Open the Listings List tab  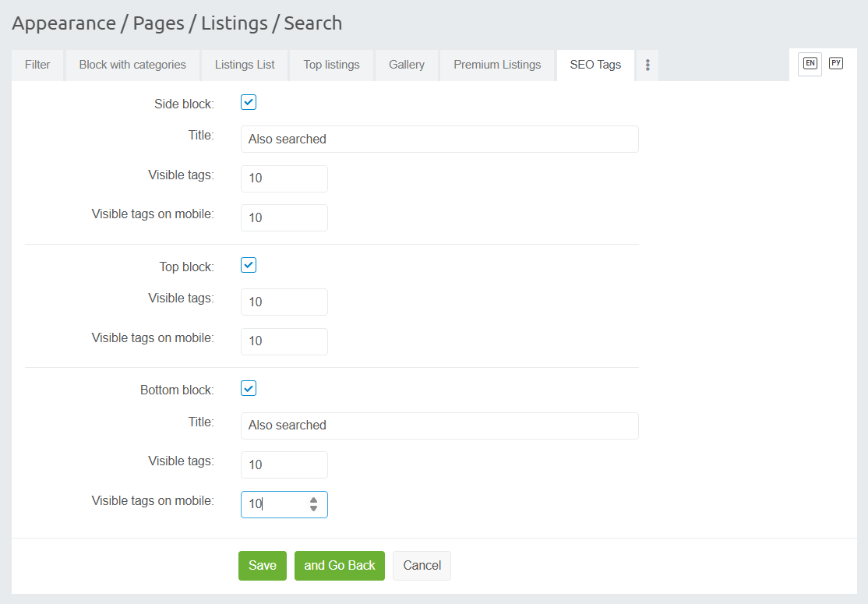click(245, 65)
